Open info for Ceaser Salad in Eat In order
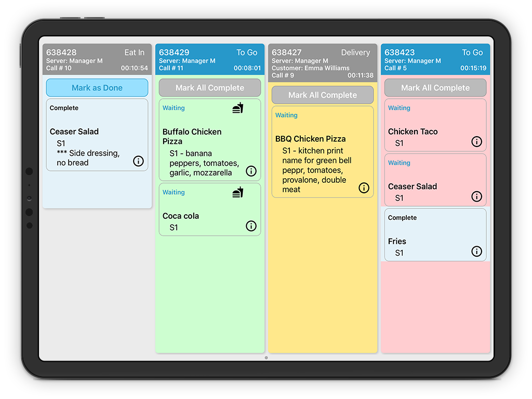532x399 pixels. (138, 161)
